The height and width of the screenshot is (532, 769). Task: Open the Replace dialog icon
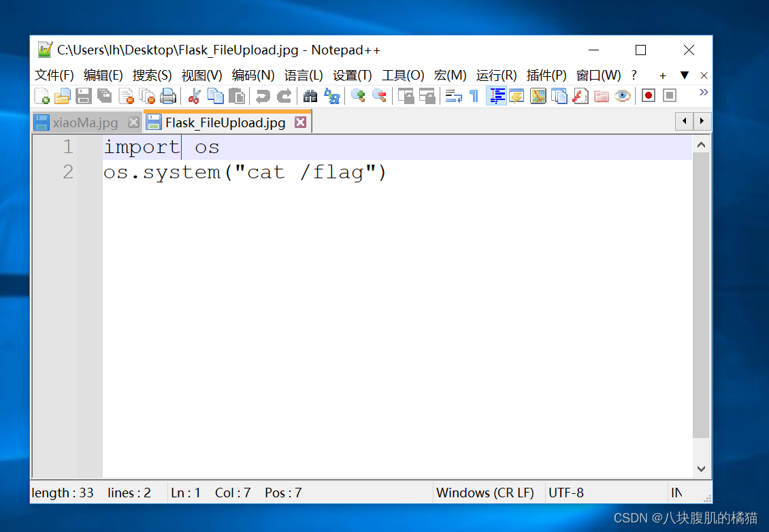click(331, 96)
